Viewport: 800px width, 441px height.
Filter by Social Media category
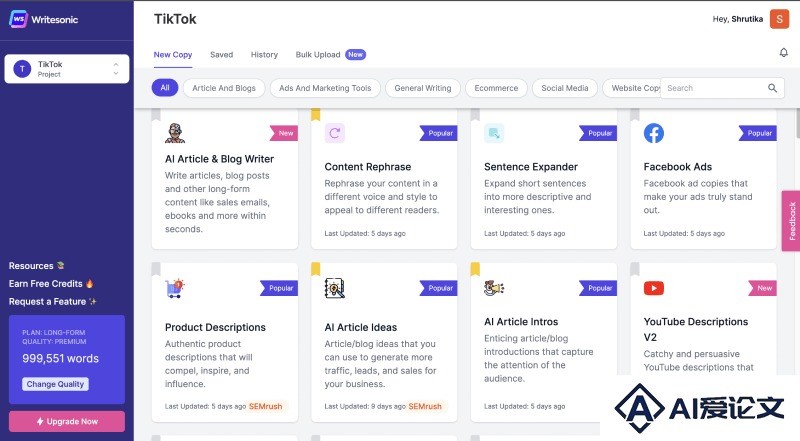tap(565, 88)
